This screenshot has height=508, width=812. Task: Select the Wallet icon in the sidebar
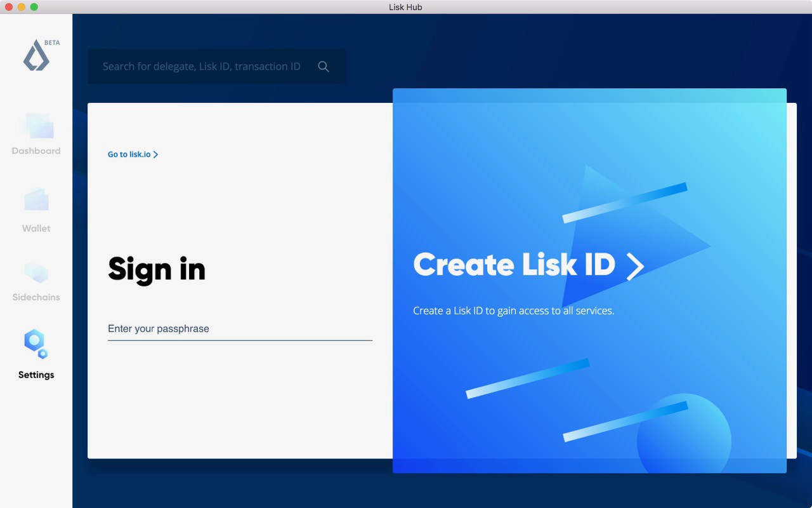(36, 199)
